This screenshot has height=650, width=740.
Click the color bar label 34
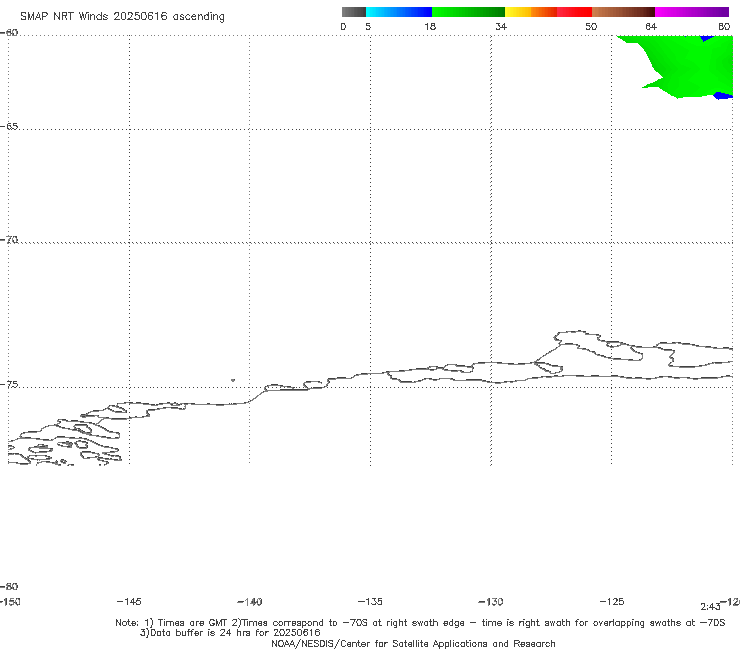click(x=501, y=26)
